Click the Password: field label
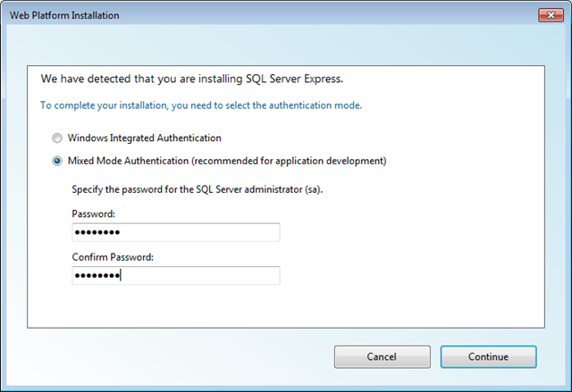 [x=93, y=213]
